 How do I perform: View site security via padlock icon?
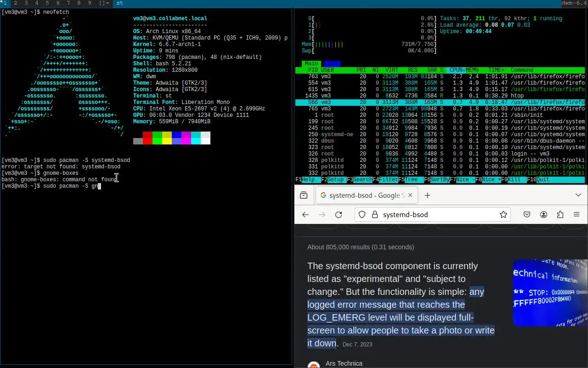tap(374, 214)
